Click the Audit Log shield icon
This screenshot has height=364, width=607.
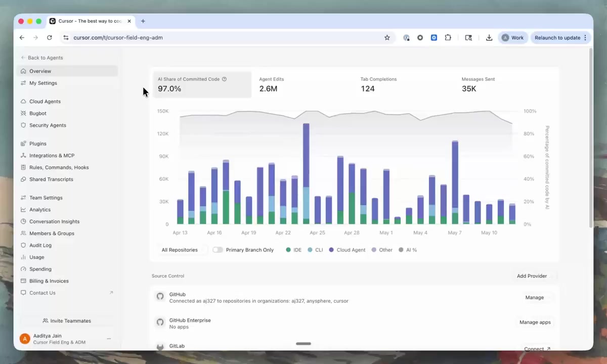click(x=23, y=245)
